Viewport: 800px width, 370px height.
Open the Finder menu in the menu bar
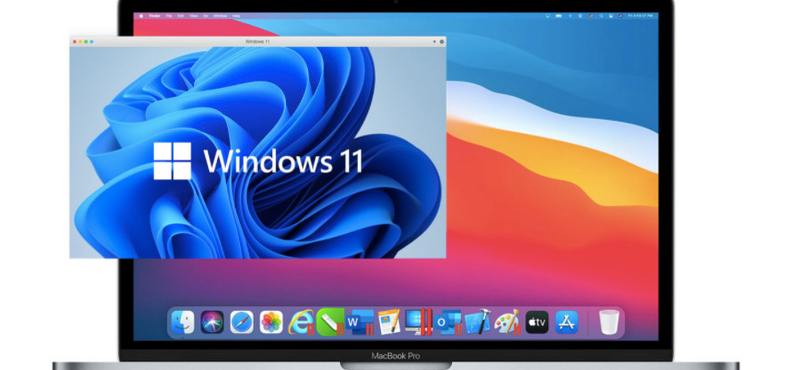pos(155,16)
